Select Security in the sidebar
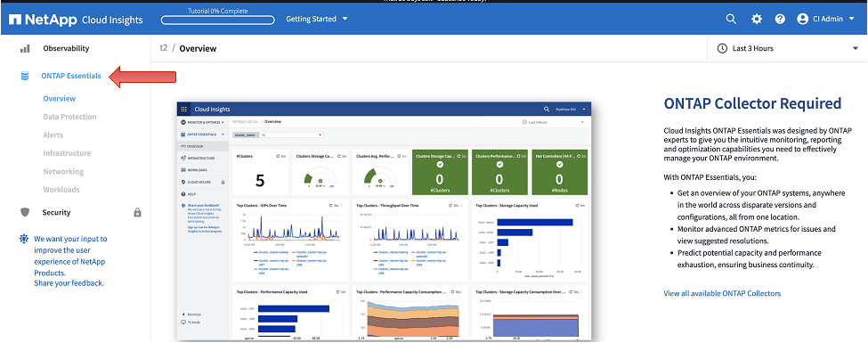 56,212
